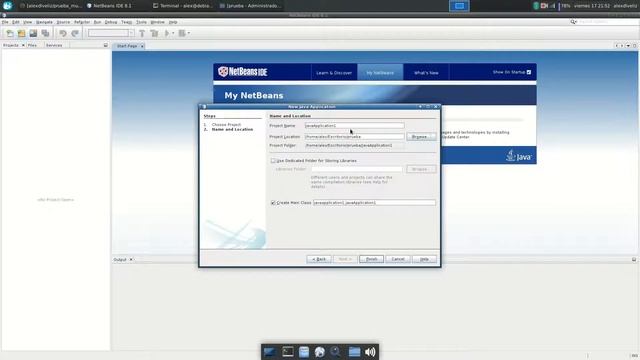Screen dimensions: 640x360
Task: Click the Debug Project toolbar icon
Action: (x=182, y=33)
